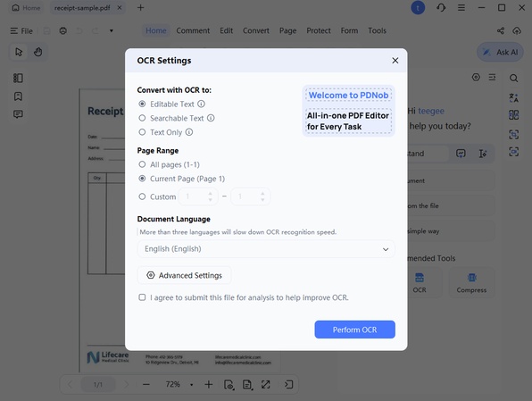Open the search magnifier icon

click(x=513, y=78)
